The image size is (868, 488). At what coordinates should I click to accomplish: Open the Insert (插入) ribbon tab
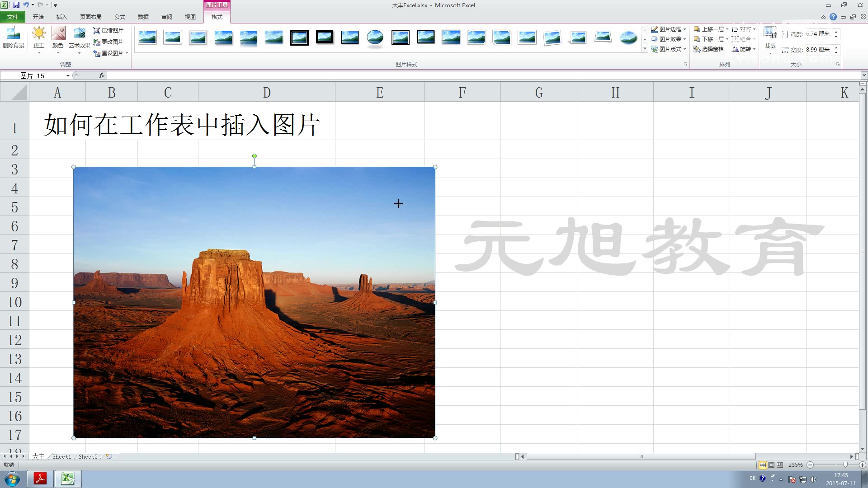[x=61, y=17]
